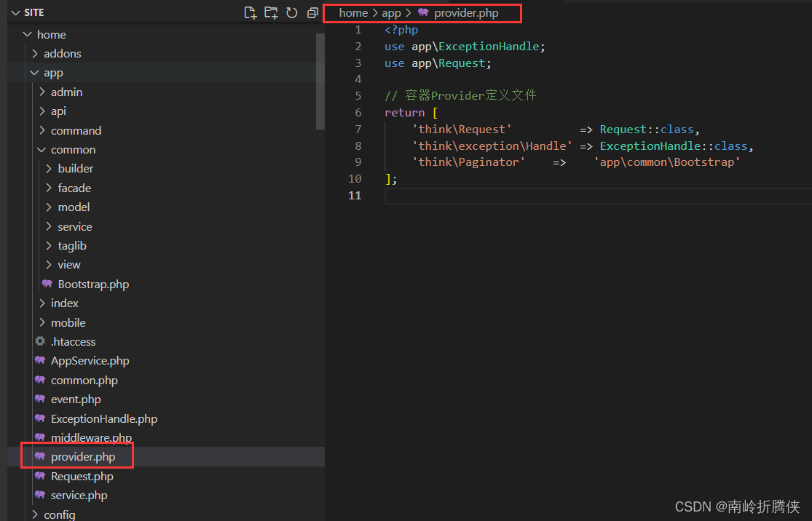Click the PHP icon beside AppService.php
Screen dimensions: 812x521
point(40,361)
